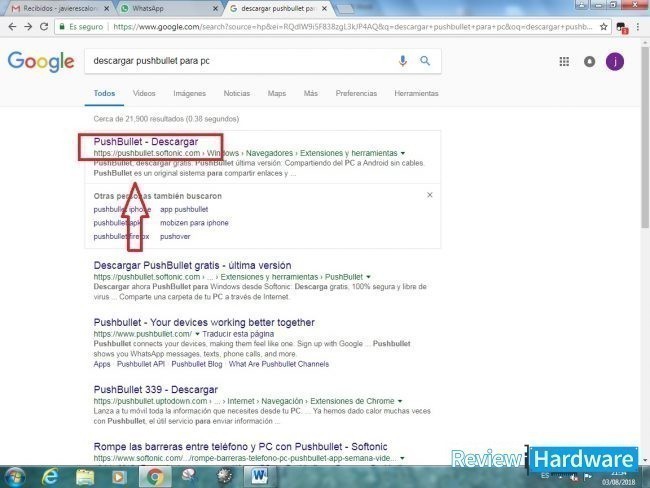
Task: Expand the Más filter menu
Action: click(x=310, y=93)
